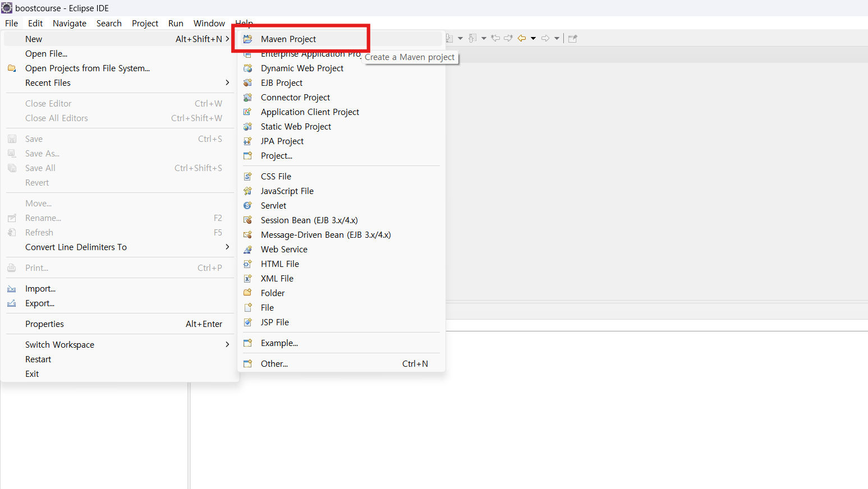Click the Eclipse icon in title bar

[7, 8]
